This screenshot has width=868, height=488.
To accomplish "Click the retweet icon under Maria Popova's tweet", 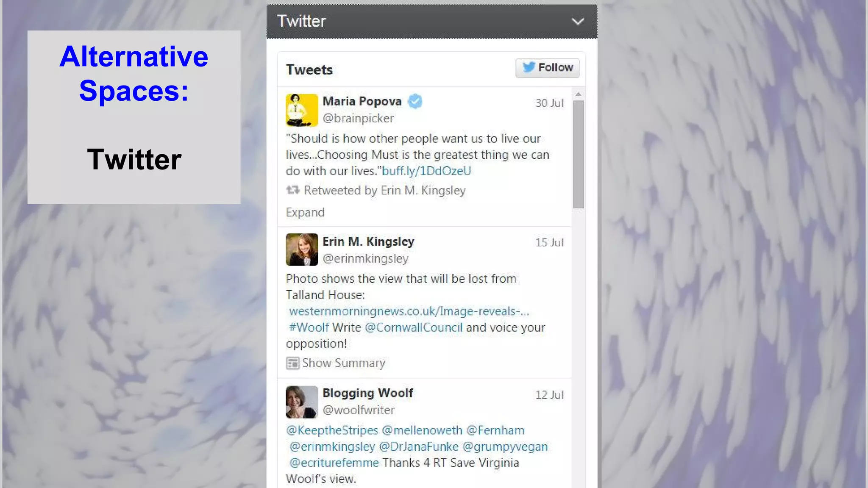I will pos(292,190).
